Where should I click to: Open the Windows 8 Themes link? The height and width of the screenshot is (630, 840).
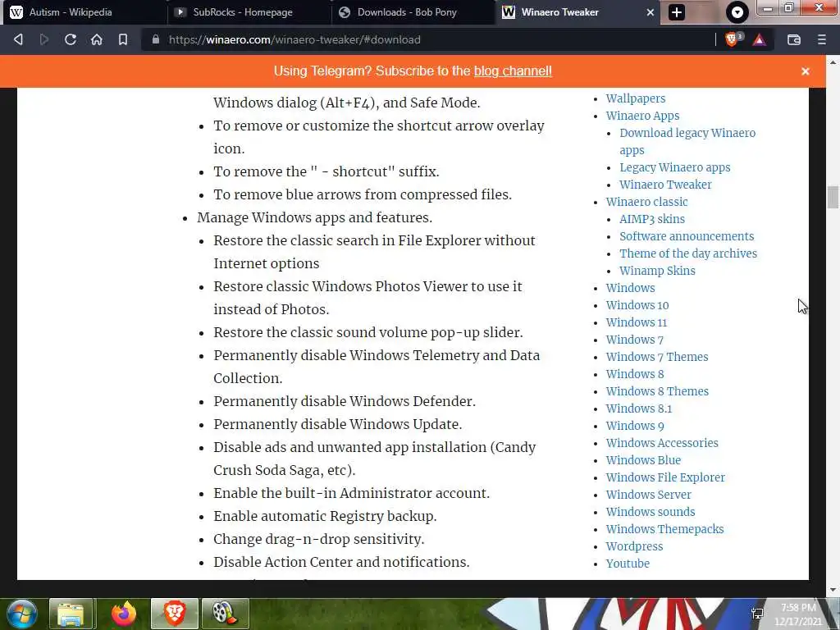tap(657, 391)
